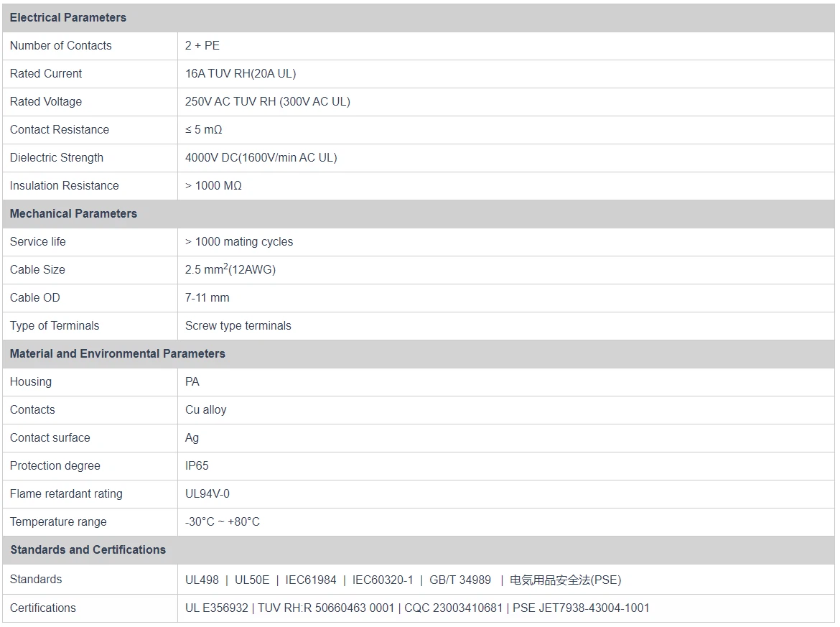This screenshot has width=840, height=627.
Task: Select the Cable OD 7-11 mm value
Action: [207, 297]
